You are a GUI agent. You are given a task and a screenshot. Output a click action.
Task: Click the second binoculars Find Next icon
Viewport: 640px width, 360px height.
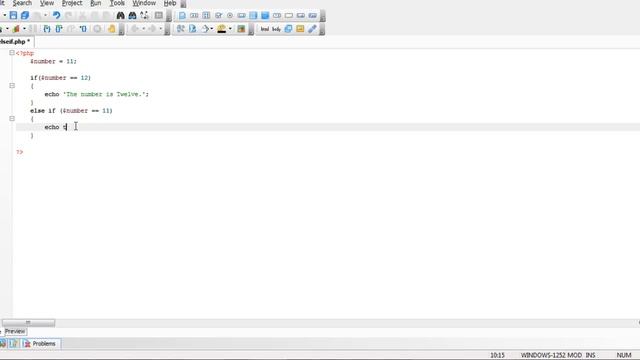point(132,16)
